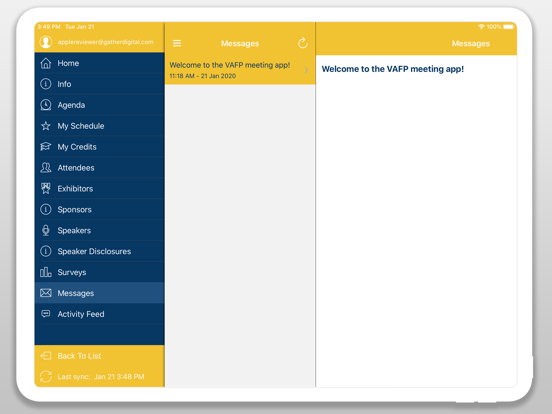
Task: Open Activity Feed label
Action: (81, 314)
